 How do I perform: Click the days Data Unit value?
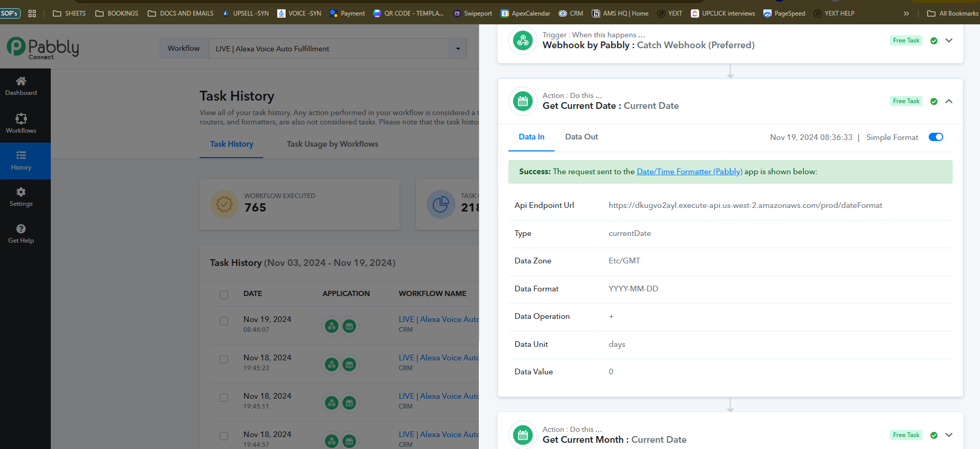617,344
